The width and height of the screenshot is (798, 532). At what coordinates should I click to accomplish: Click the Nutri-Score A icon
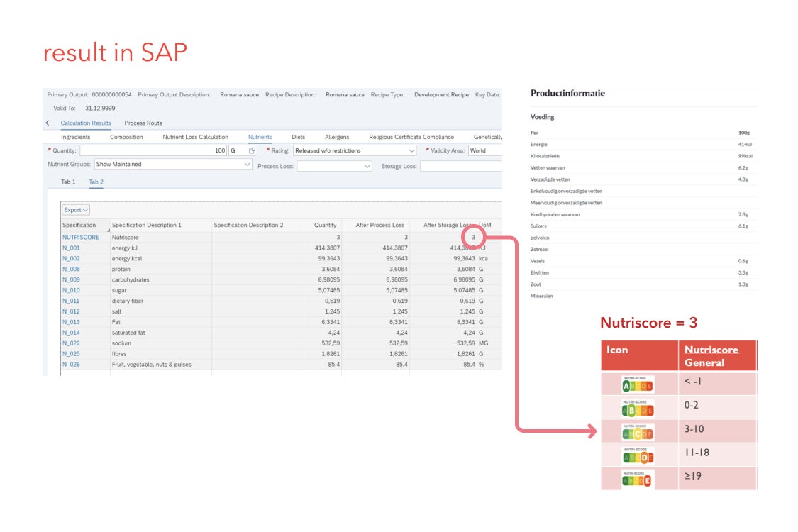click(x=637, y=384)
